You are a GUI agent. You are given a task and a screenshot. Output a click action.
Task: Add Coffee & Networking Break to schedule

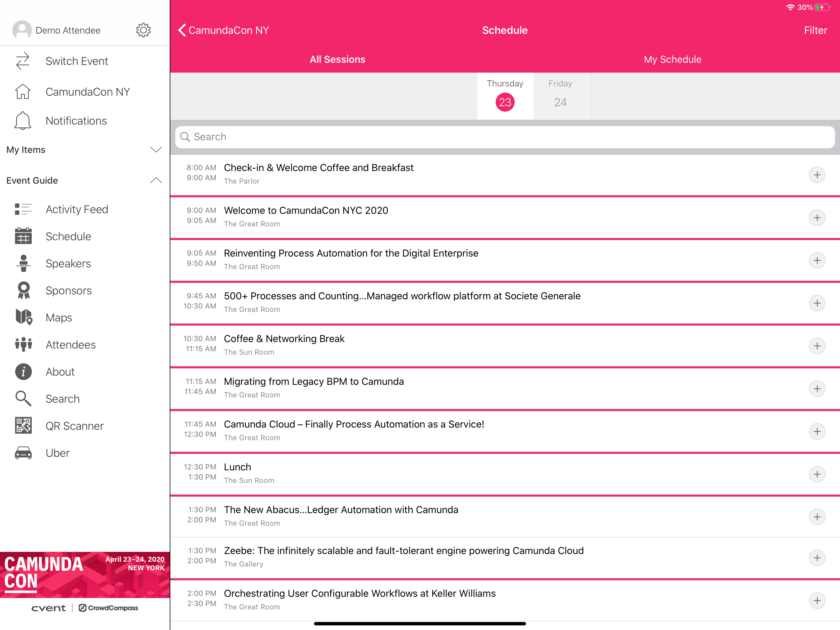click(817, 346)
